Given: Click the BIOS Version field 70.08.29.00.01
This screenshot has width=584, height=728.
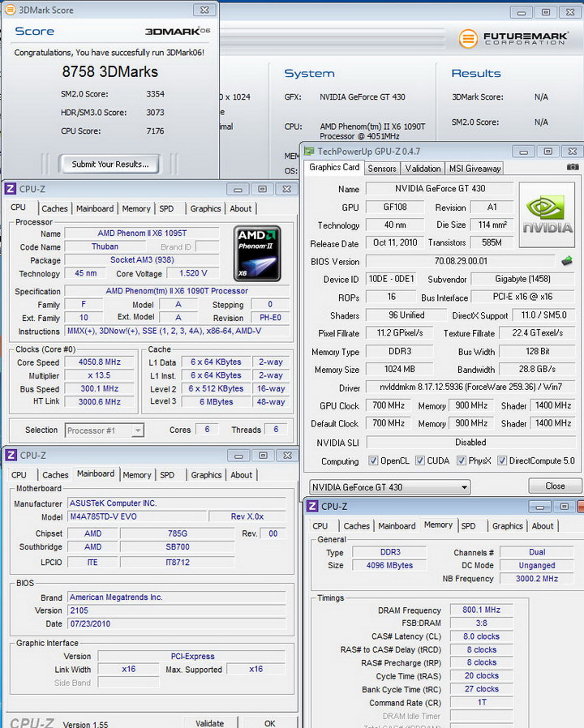Looking at the screenshot, I should coord(461,261).
